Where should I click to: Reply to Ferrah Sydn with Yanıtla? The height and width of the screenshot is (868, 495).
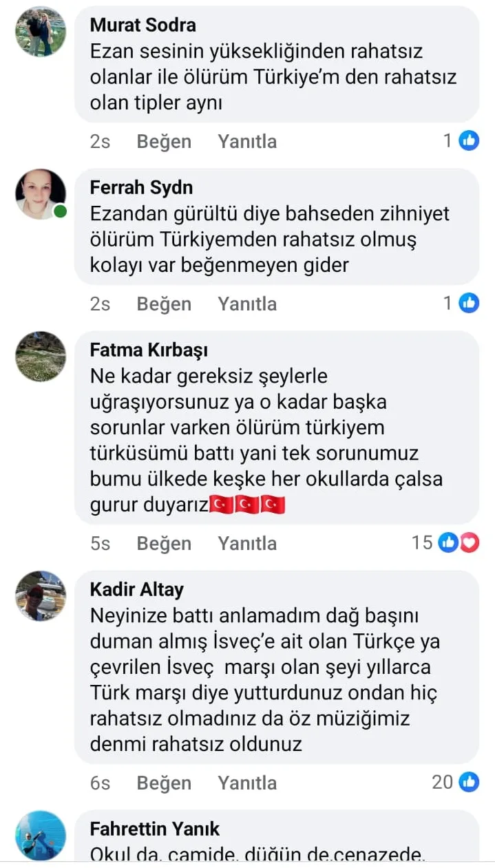(x=247, y=304)
